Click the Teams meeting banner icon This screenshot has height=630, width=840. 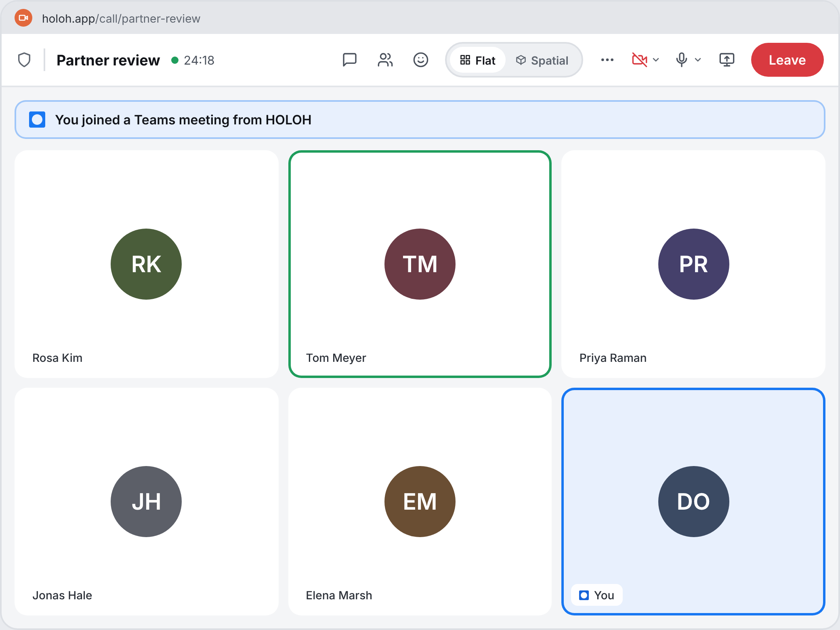37,120
